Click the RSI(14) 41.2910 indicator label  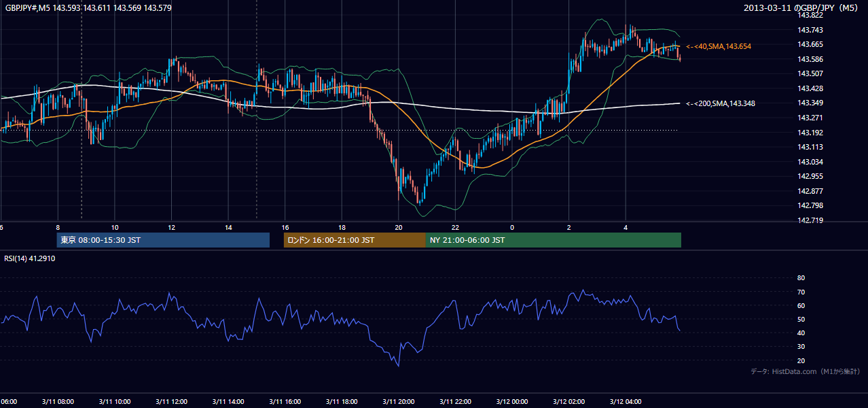[x=30, y=258]
